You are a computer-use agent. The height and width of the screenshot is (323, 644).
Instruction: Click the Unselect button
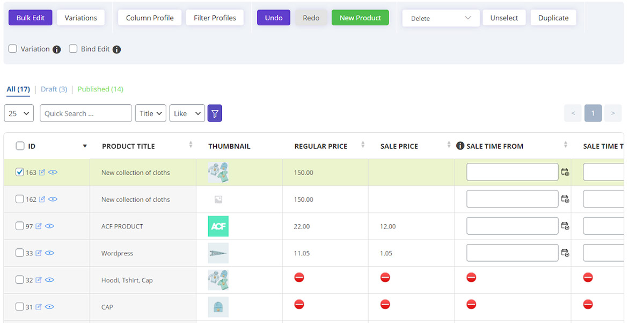pos(504,18)
